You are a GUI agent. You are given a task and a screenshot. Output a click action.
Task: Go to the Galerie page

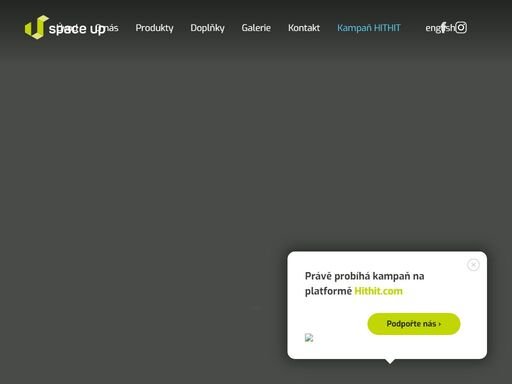[256, 28]
